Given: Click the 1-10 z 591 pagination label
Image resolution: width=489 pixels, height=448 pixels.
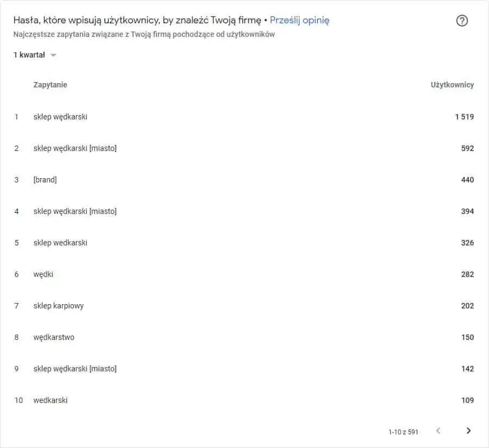Looking at the screenshot, I should click(x=403, y=432).
